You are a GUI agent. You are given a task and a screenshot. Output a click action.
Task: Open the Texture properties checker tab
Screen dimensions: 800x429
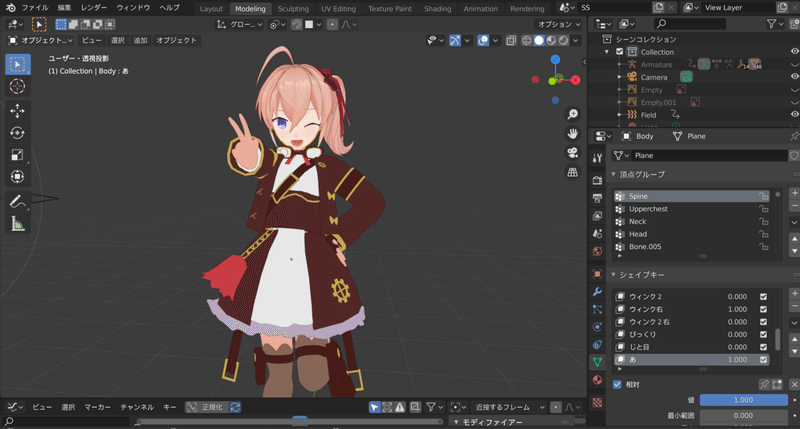click(x=597, y=402)
